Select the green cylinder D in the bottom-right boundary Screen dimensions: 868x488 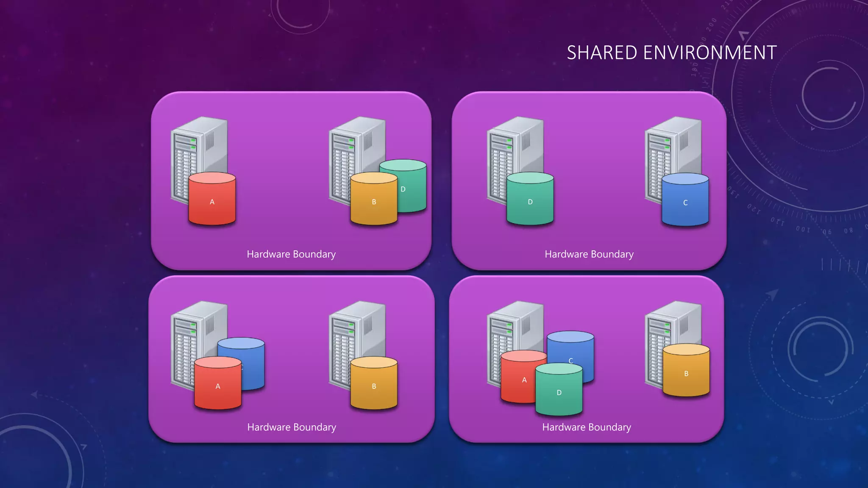click(559, 390)
